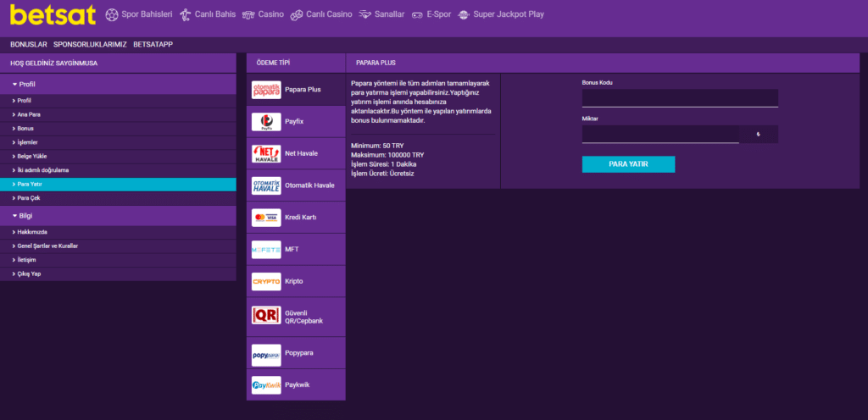Open Spor Bahisleri menu
This screenshot has height=420, width=868.
[x=147, y=14]
